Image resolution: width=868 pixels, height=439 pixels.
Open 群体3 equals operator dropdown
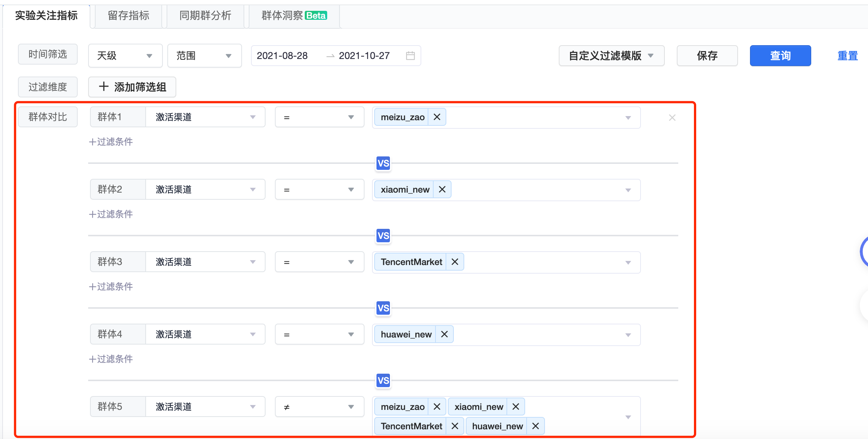click(x=320, y=262)
